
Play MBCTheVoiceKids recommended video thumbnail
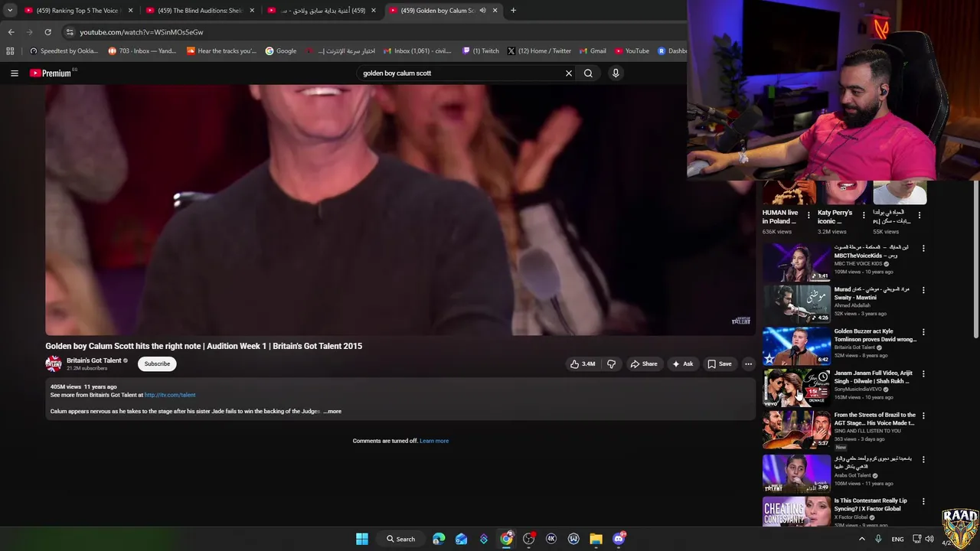796,262
